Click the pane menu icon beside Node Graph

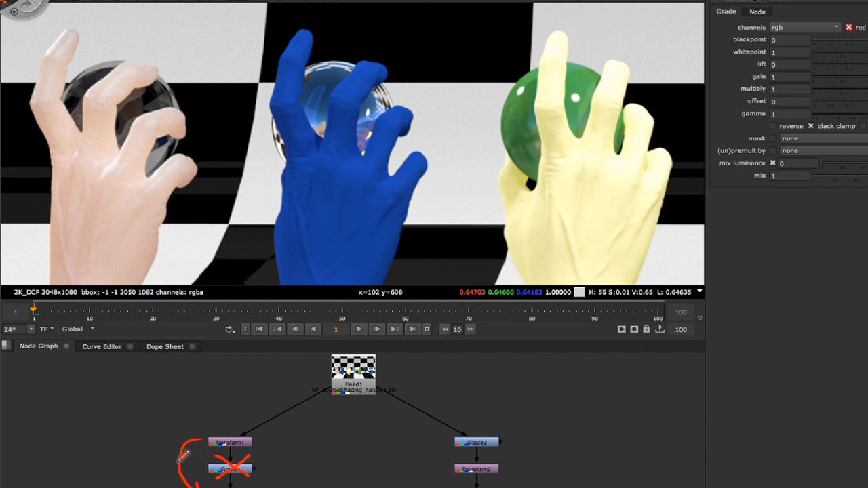coord(5,346)
